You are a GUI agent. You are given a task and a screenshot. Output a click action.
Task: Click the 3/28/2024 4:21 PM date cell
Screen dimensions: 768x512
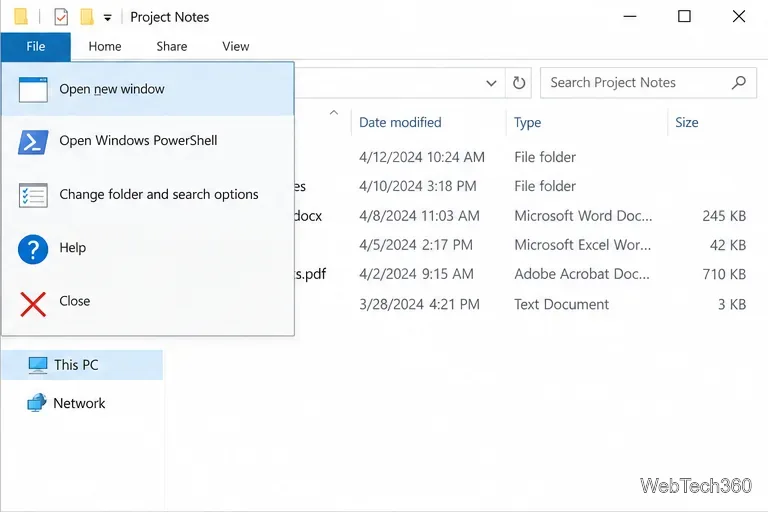pyautogui.click(x=419, y=304)
